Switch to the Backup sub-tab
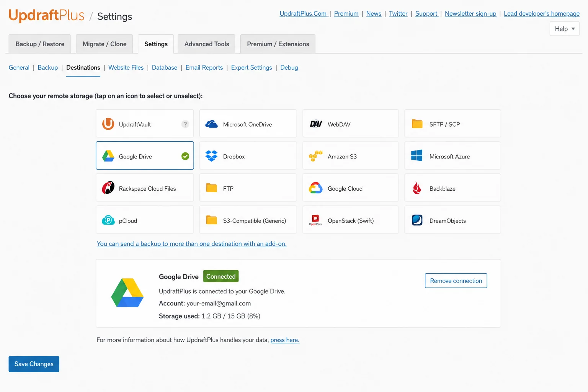The image size is (588, 392). tap(48, 68)
